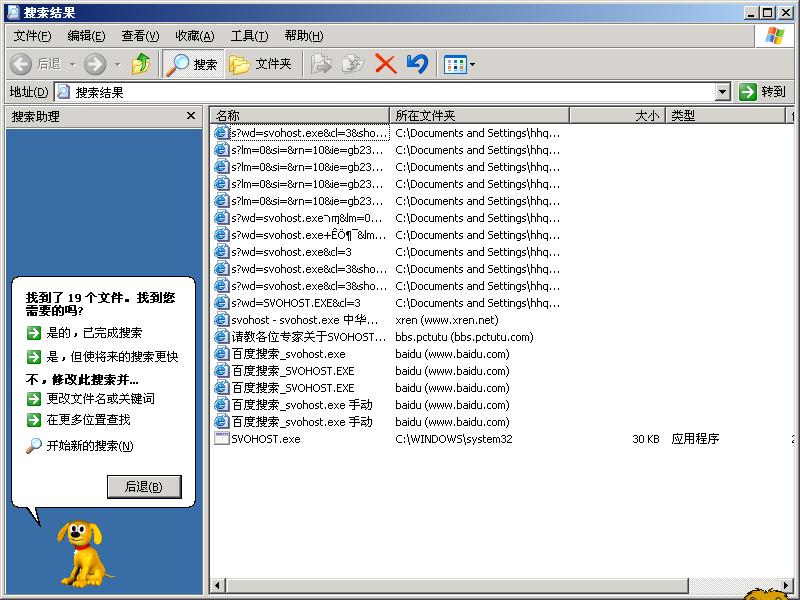Select s?wd=svohost.exe+ÊÖ file icon

221,235
